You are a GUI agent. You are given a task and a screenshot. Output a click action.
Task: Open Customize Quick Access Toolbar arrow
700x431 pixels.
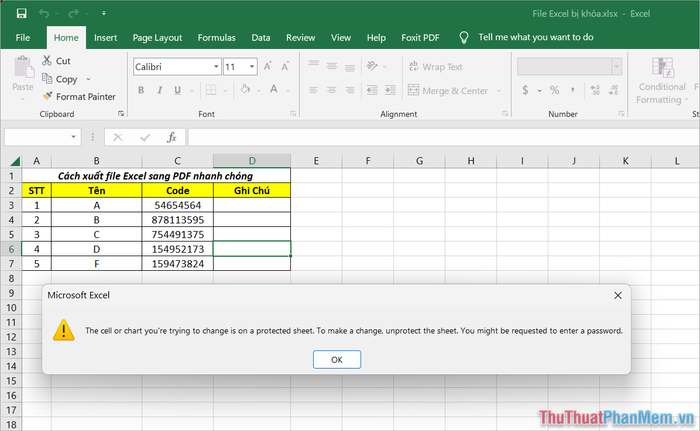(x=104, y=13)
